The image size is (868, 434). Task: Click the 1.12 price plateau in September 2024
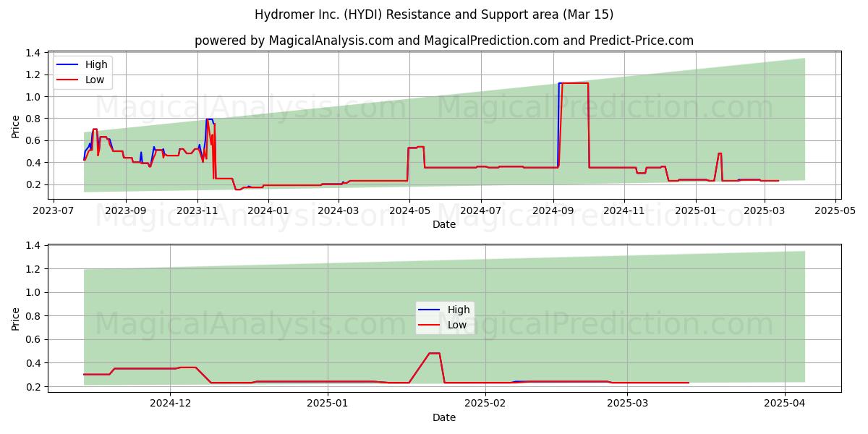(x=574, y=83)
